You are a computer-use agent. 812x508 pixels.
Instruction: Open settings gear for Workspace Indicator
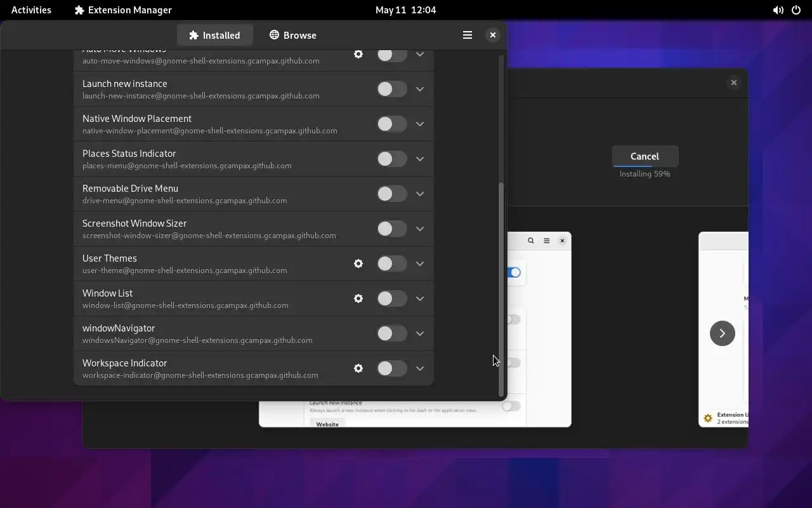[358, 368]
